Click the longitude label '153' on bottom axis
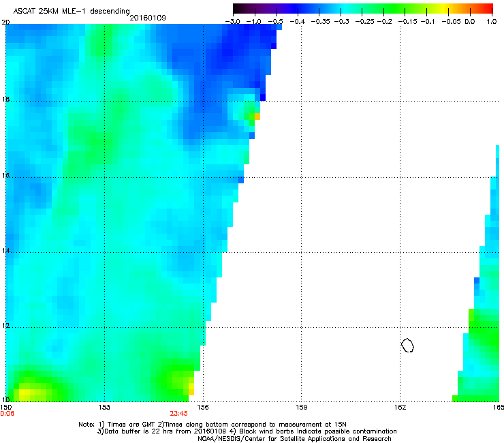This screenshot has width=504, height=443. pyautogui.click(x=104, y=408)
